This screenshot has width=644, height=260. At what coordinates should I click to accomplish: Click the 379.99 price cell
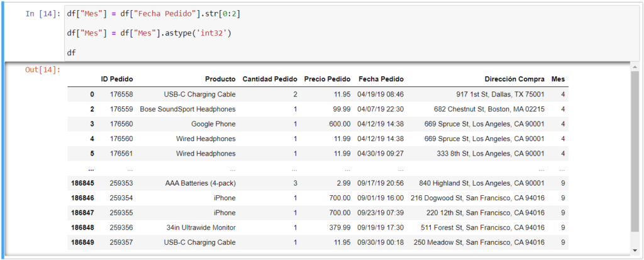point(340,227)
